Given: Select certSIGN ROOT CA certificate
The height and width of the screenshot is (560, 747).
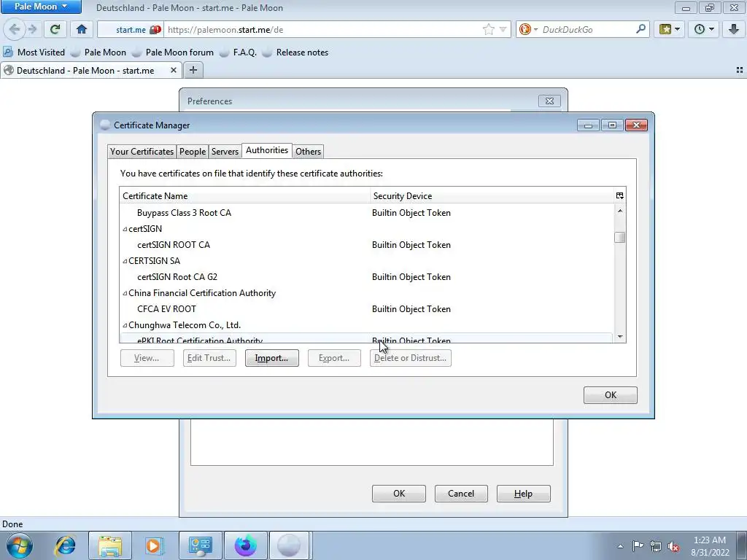Looking at the screenshot, I should pos(366,245).
